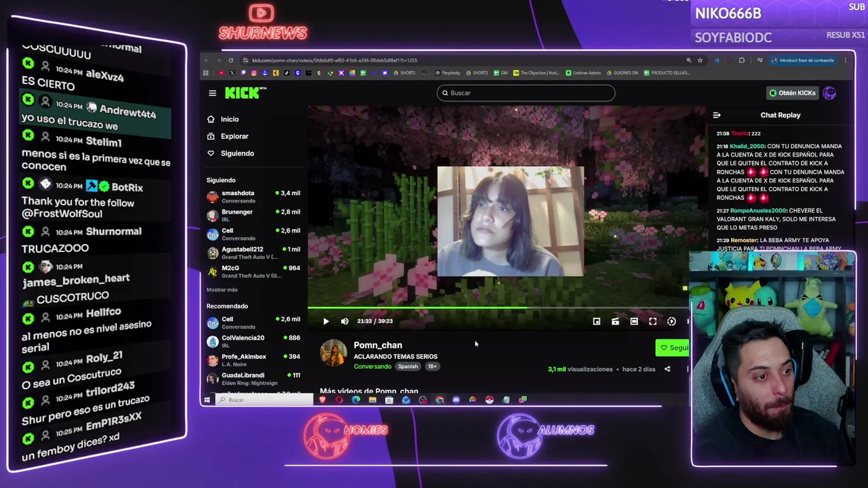Click the 18+ tag
868x488 pixels.
pos(432,367)
